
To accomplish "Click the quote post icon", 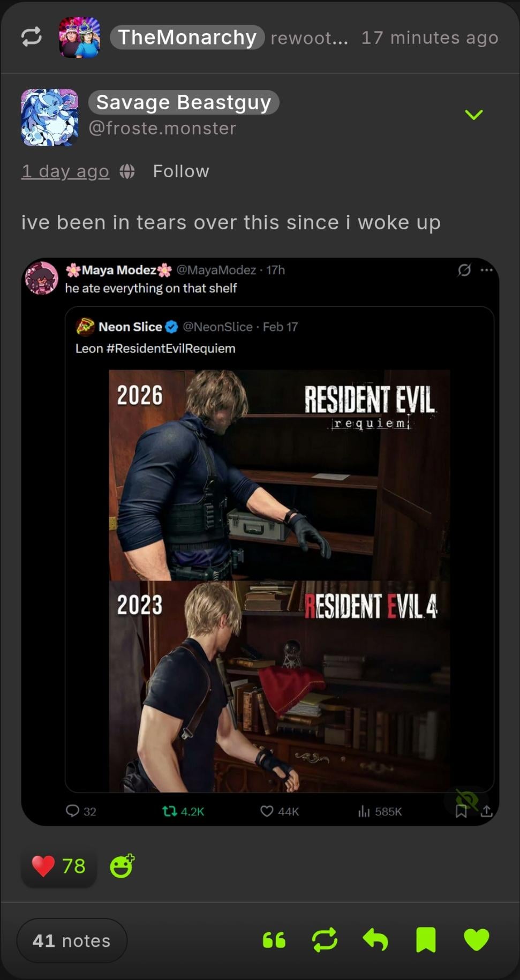I will 274,940.
